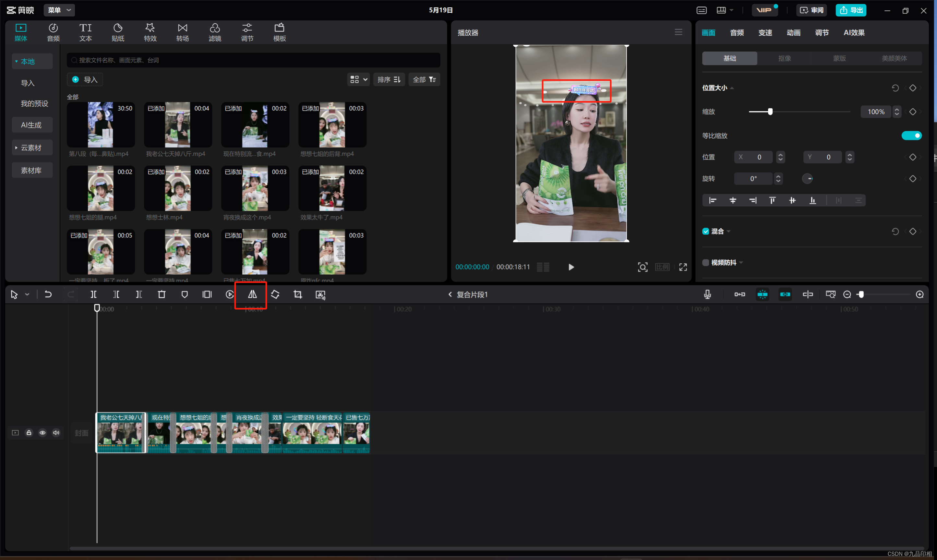The image size is (937, 560).
Task: Toggle the 等比缩放 switch
Action: click(x=911, y=136)
